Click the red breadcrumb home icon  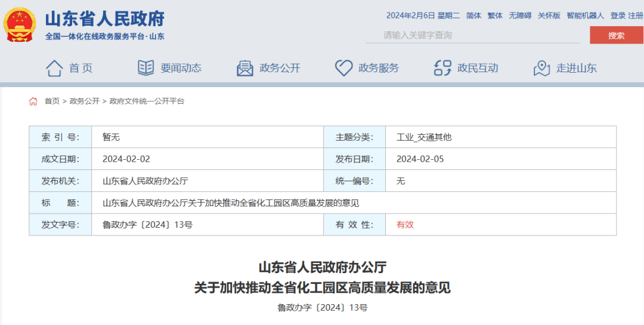[33, 101]
